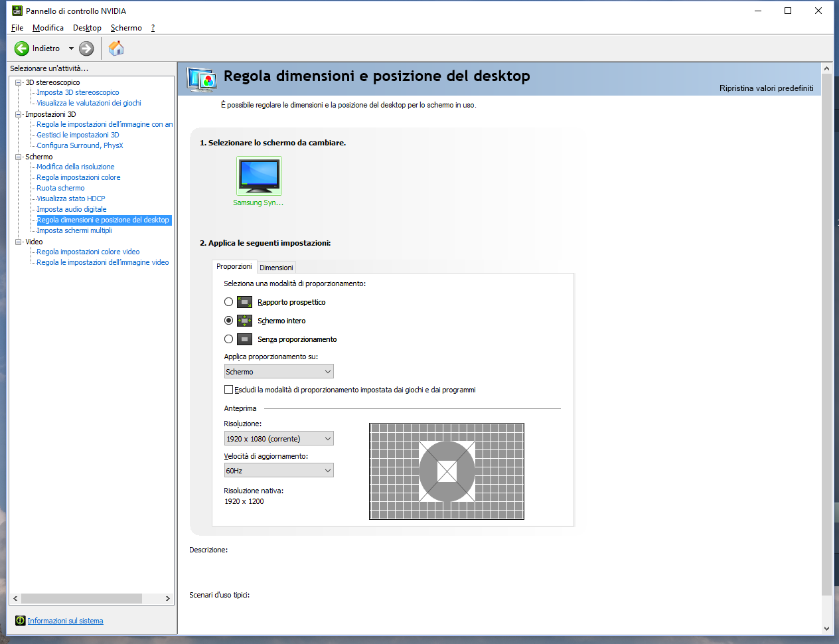Select the Rapporto prospettico radio button
The image size is (839, 644).
pyautogui.click(x=229, y=302)
